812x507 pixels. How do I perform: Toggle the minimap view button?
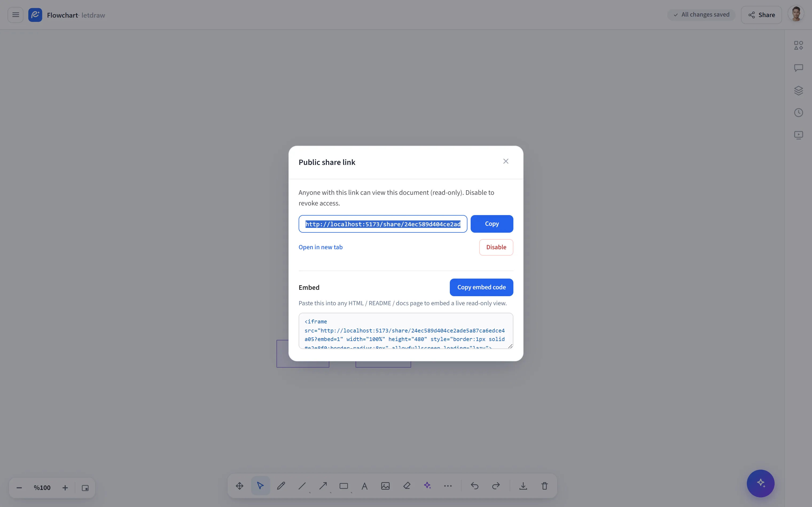tap(85, 488)
